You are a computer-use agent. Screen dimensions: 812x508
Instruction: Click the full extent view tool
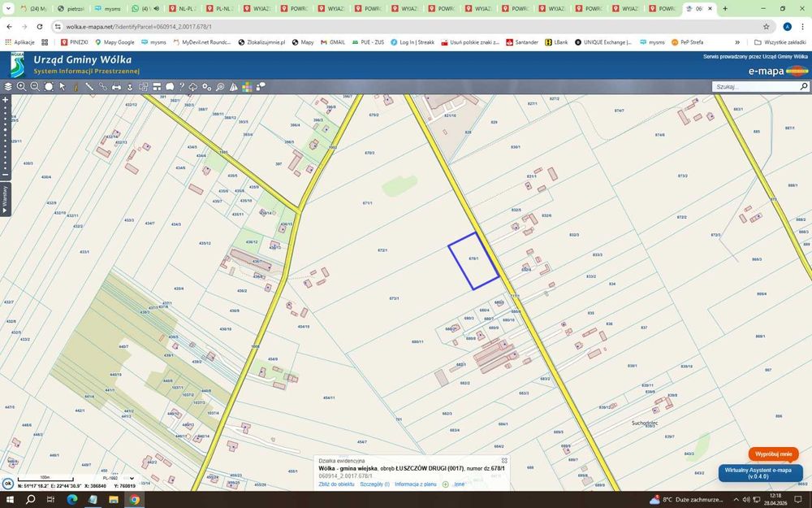(x=49, y=87)
